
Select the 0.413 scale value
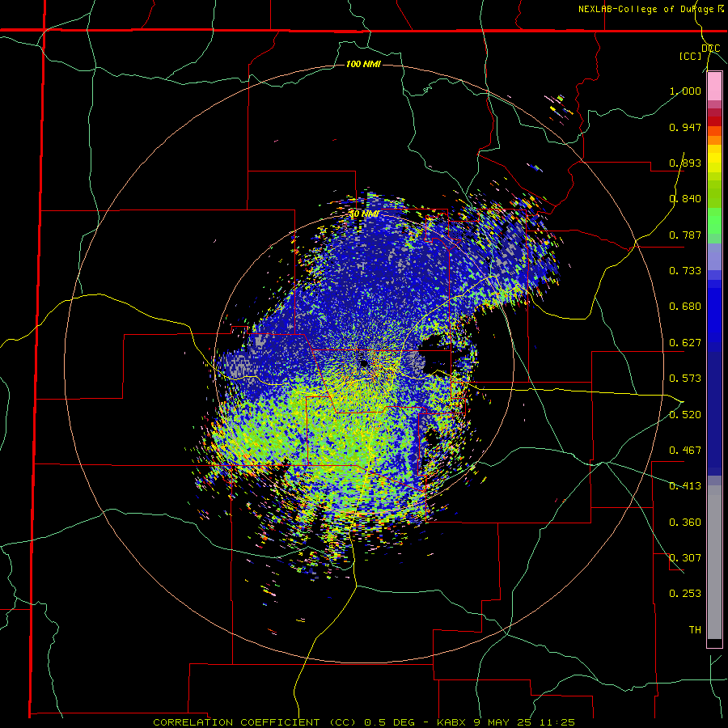(685, 486)
